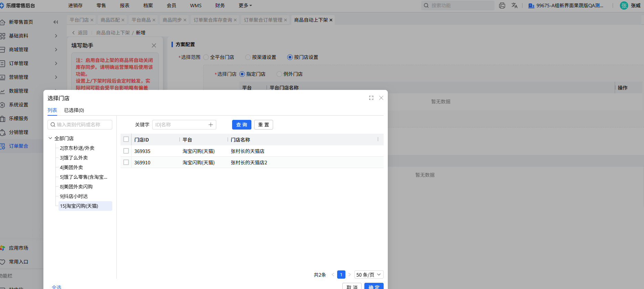Screen dimensions: 644x289
Task: Expand the select-store dialog to fullscreen
Action: point(371,98)
